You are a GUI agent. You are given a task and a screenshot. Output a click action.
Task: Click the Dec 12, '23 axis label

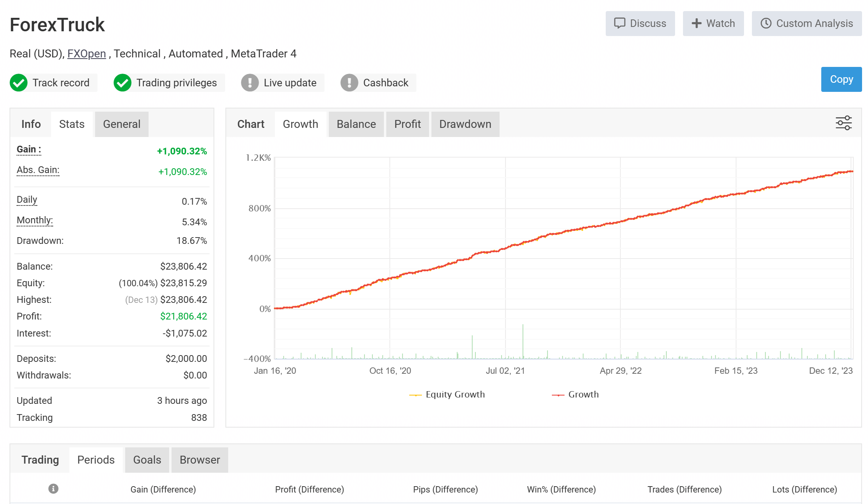click(831, 371)
